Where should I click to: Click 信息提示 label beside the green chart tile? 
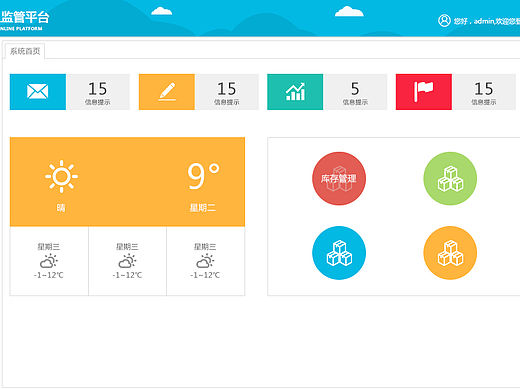(x=355, y=102)
